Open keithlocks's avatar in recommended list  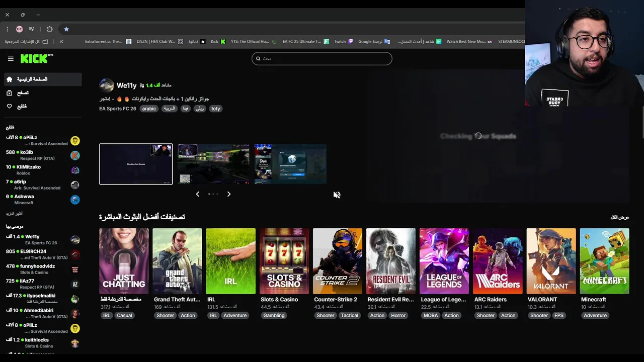pos(75,343)
